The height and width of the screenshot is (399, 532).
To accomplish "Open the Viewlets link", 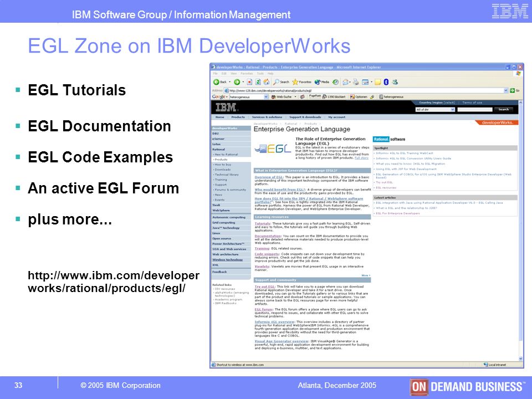I will (262, 267).
